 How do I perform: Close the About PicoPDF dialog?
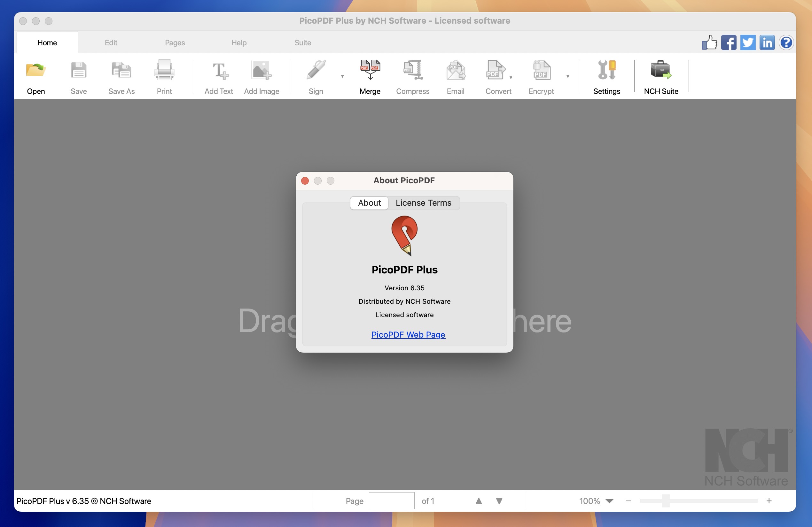click(305, 181)
